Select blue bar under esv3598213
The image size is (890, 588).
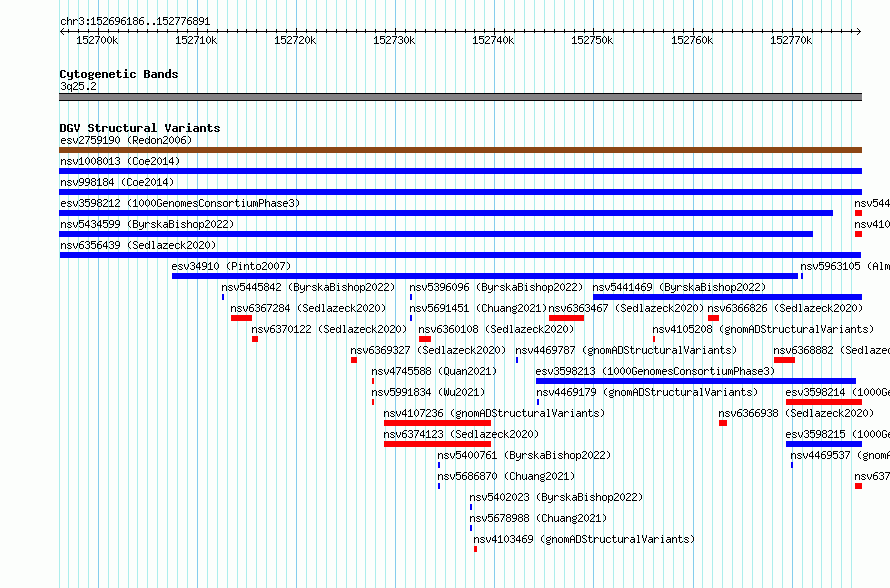click(696, 381)
